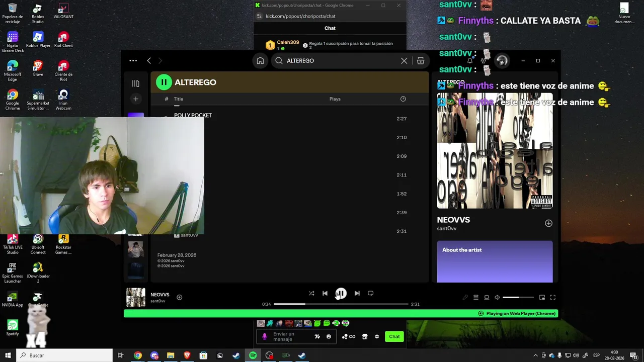Open Spotify notifications bell

tap(470, 61)
